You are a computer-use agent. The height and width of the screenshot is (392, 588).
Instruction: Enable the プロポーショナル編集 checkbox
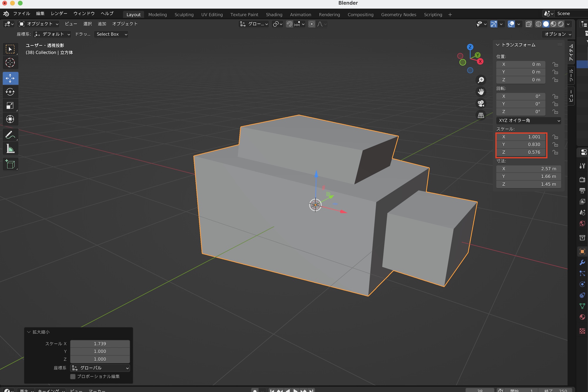click(x=73, y=376)
